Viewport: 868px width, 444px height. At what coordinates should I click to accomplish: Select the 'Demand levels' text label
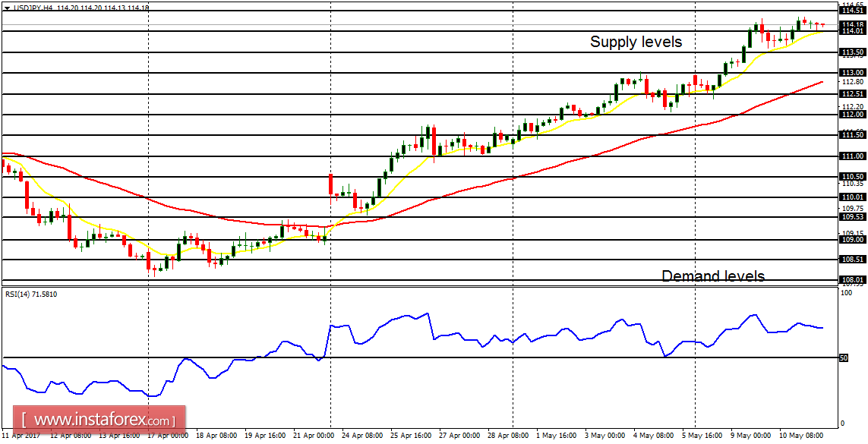[x=713, y=276]
